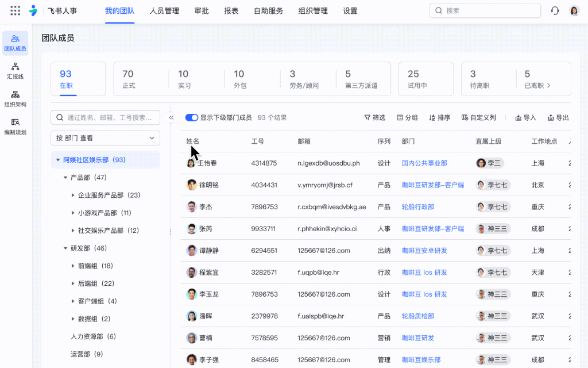The height and width of the screenshot is (368, 588).
Task: Open 汇报线 in the left sidebar
Action: pos(15,71)
